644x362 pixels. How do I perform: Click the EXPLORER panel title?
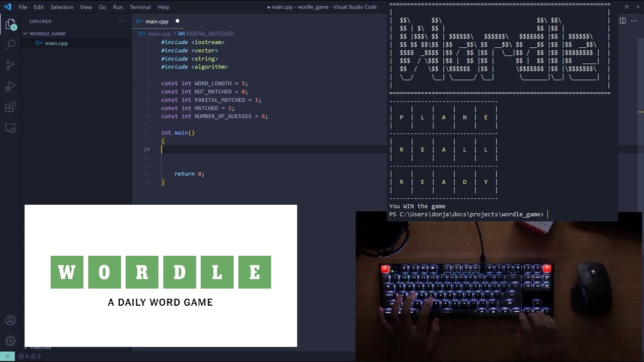[40, 21]
